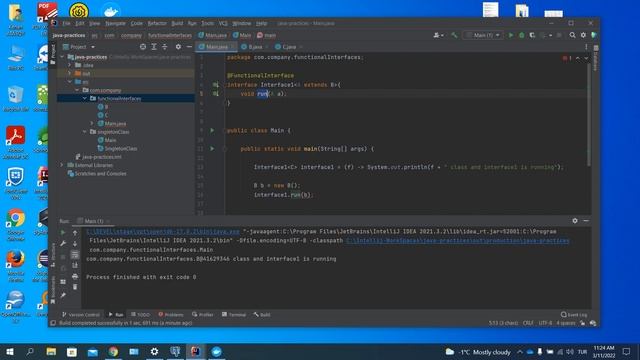
Task: Hide the Project panel with minus icon
Action: pyautogui.click(x=189, y=47)
